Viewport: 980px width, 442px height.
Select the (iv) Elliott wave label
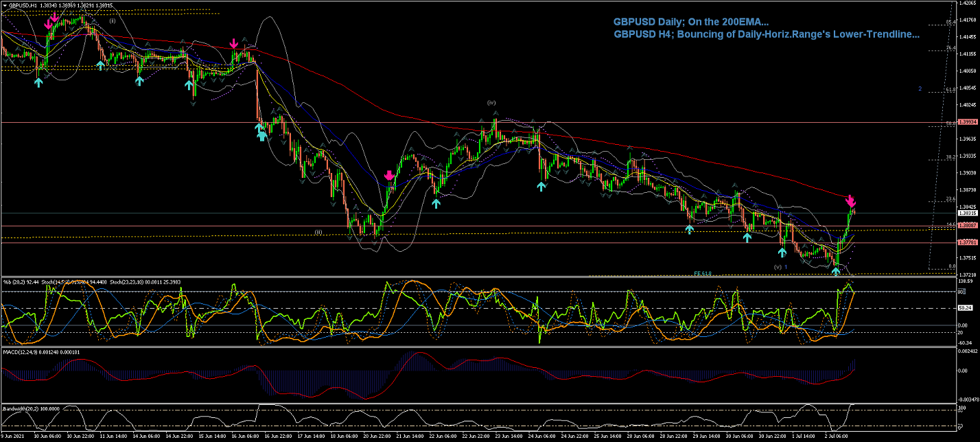(491, 102)
